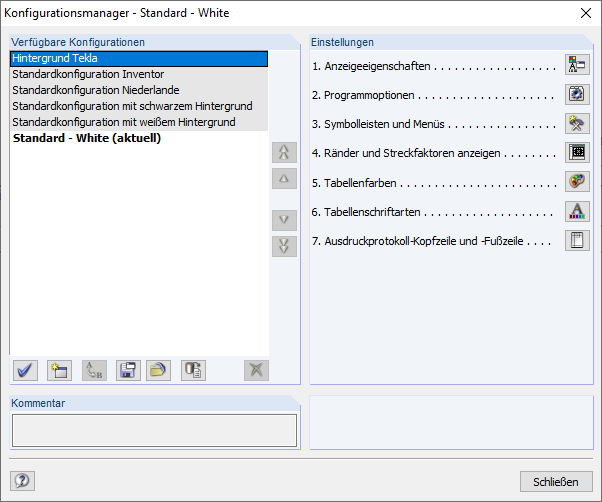
Task: Delete configuration with X icon
Action: (x=256, y=370)
